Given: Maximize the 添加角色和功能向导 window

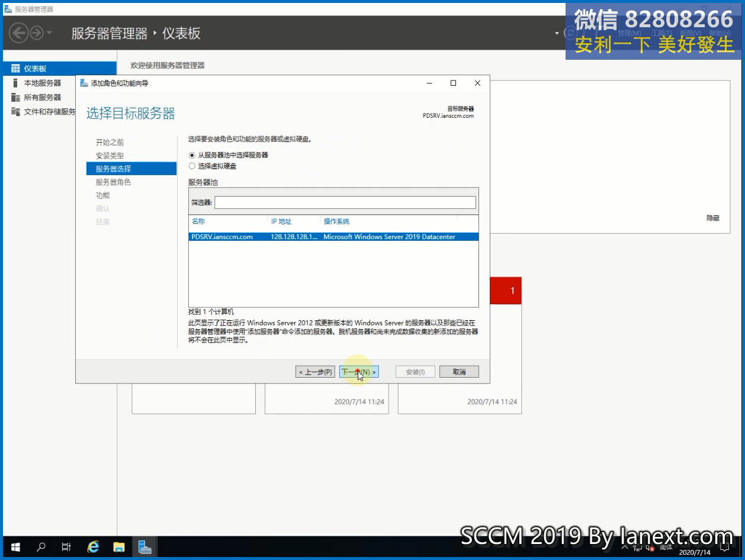Looking at the screenshot, I should pos(453,83).
